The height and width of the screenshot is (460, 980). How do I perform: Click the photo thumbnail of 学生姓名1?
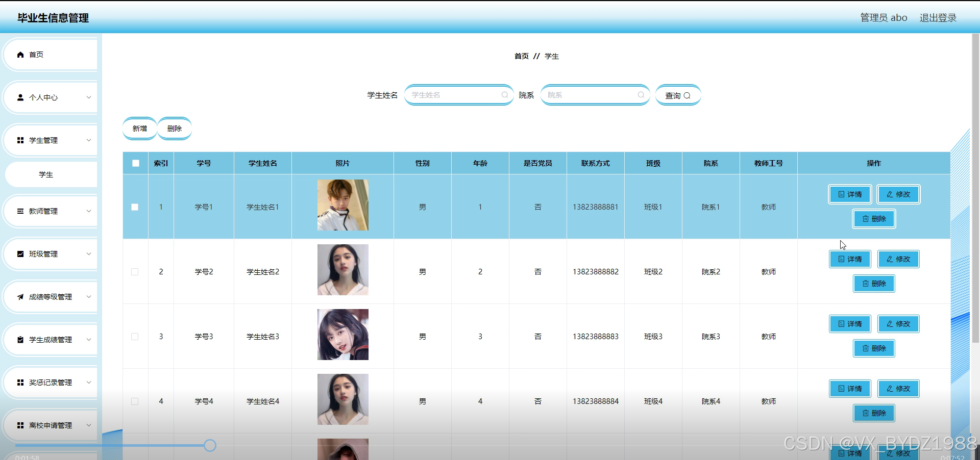point(343,205)
